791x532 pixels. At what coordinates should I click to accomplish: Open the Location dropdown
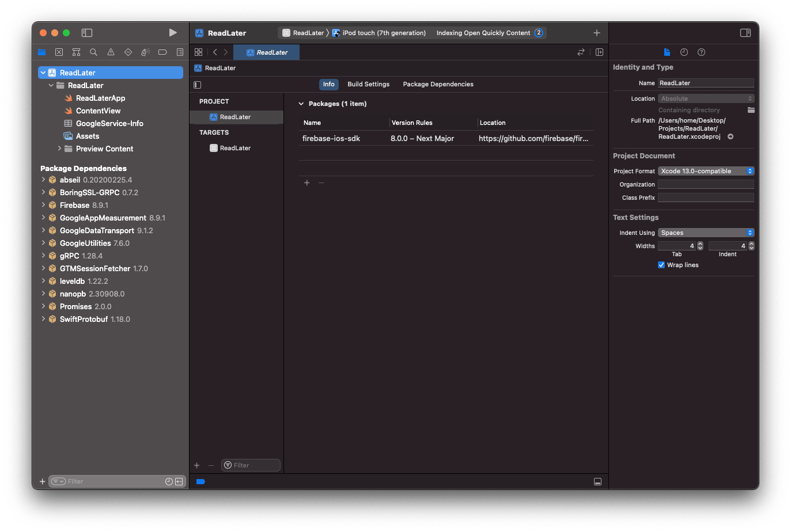pos(706,99)
